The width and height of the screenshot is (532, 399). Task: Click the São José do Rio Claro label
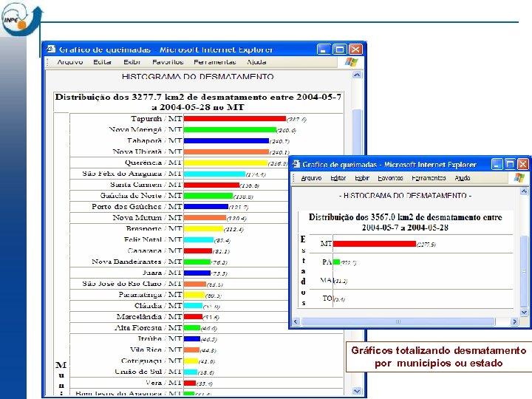click(132, 284)
